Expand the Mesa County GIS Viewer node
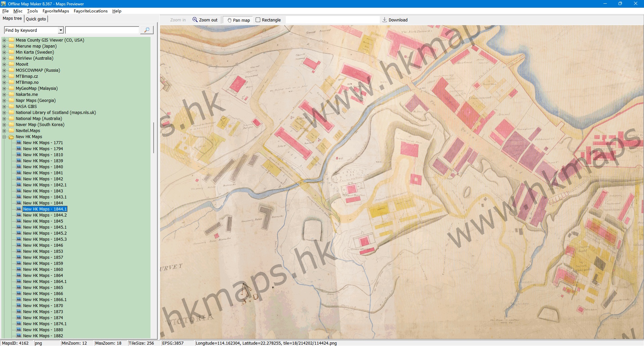This screenshot has height=346, width=644. click(4, 40)
